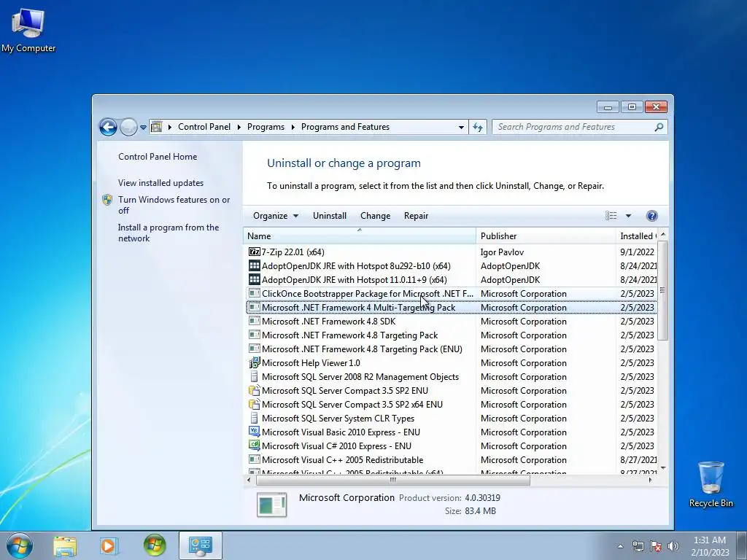Open Windows Media Player from the taskbar
The width and height of the screenshot is (747, 560).
tap(109, 545)
